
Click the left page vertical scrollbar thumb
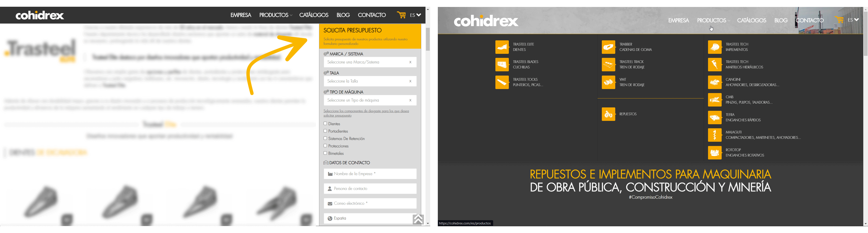click(x=428, y=39)
